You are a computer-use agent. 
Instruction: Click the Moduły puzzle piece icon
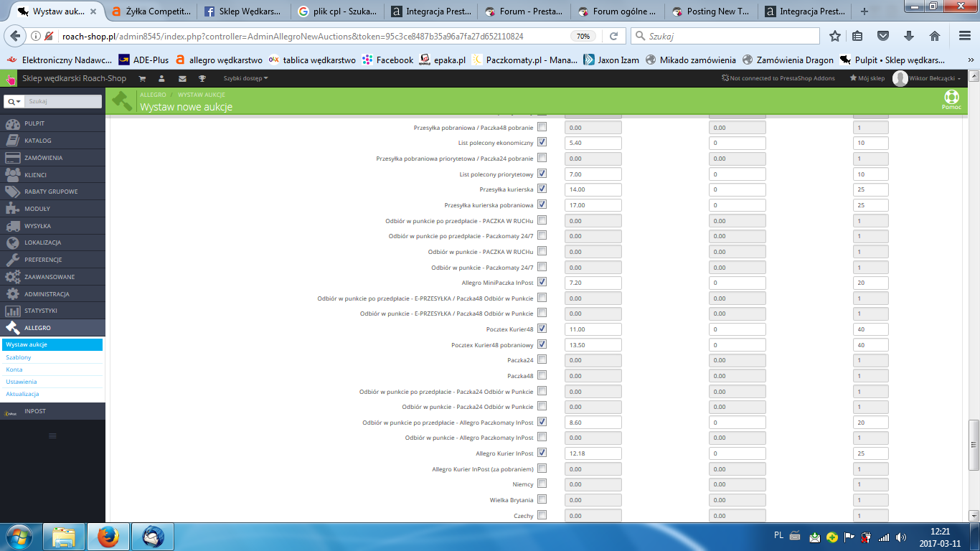[x=12, y=209]
